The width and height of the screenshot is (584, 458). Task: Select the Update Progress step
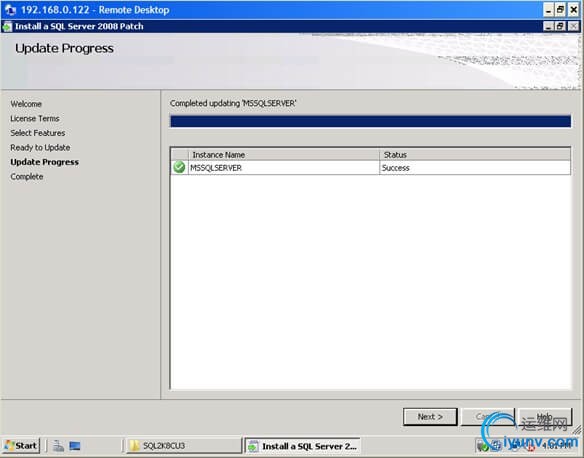45,162
